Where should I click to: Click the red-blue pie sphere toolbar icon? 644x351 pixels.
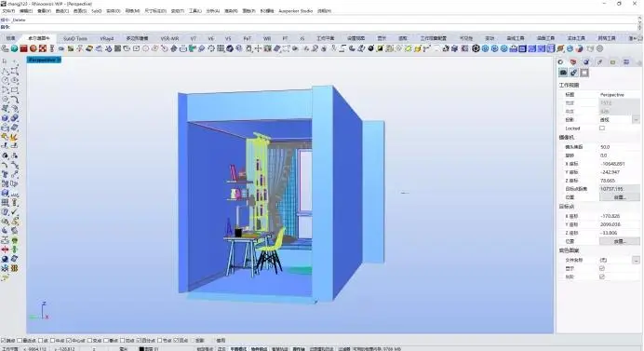[x=579, y=48]
